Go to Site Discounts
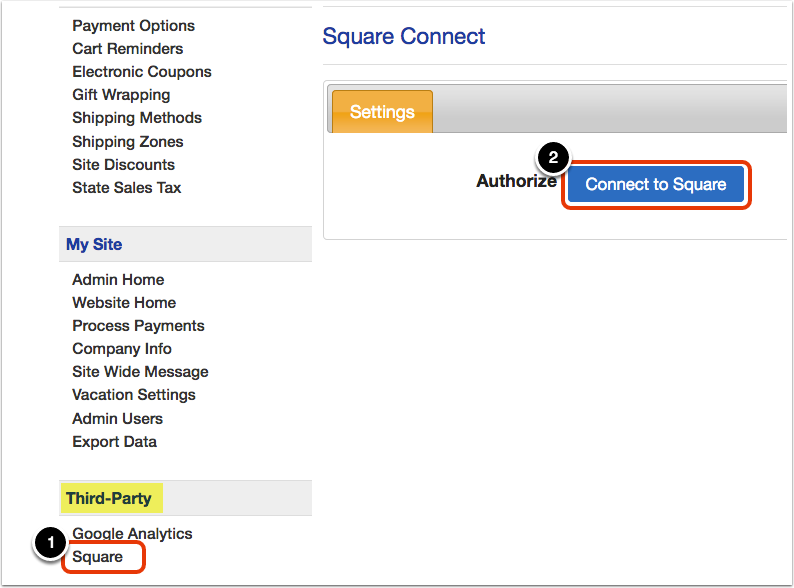794x588 pixels. (123, 165)
